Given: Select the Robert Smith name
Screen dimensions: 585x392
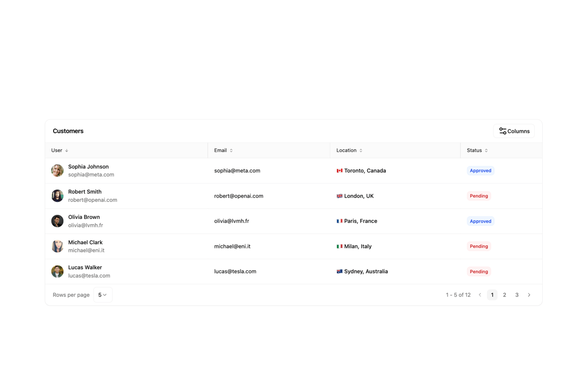Looking at the screenshot, I should click(84, 192).
